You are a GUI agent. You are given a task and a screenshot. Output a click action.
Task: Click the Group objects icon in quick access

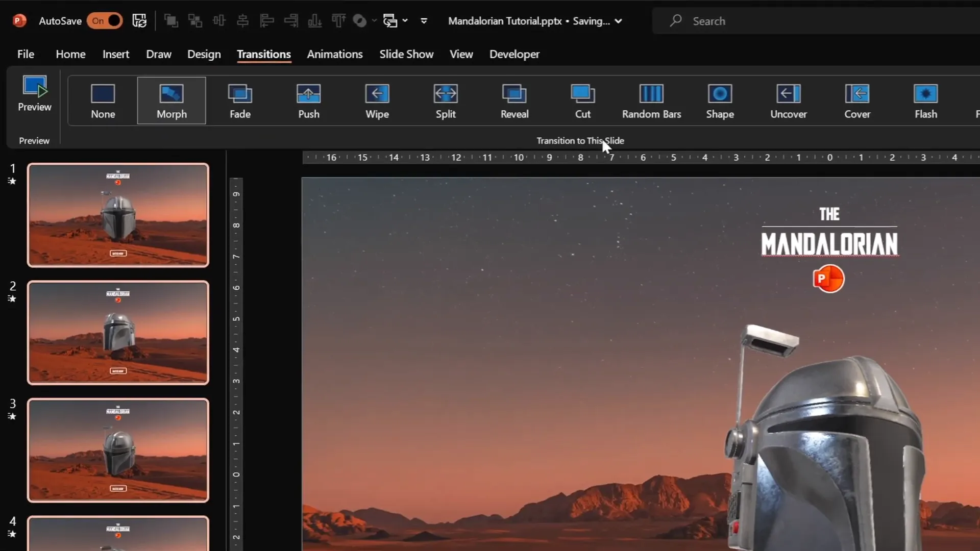(195, 21)
